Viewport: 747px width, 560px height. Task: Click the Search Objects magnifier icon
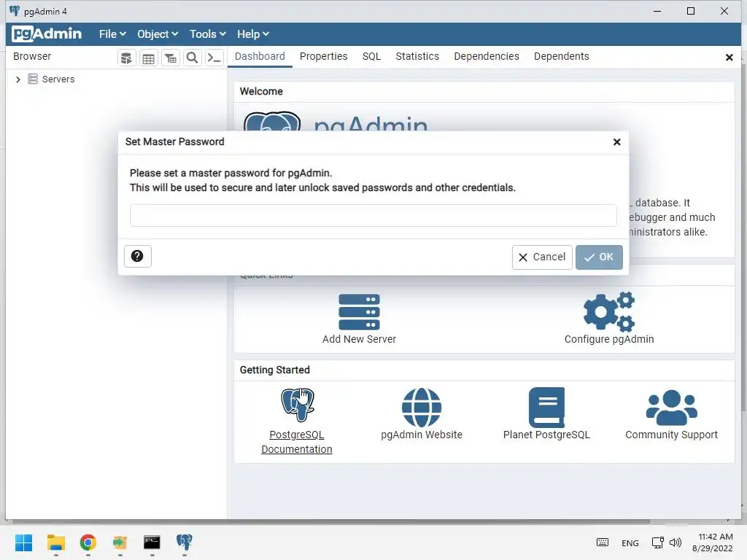tap(192, 58)
